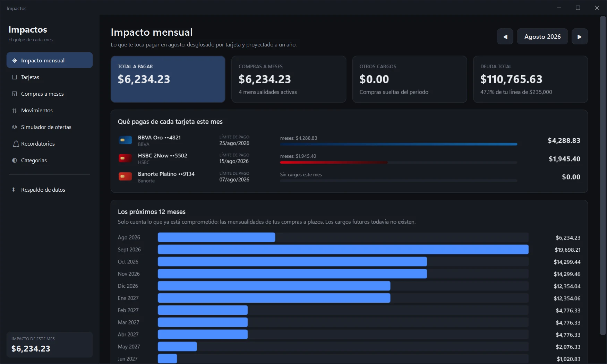Click the Recordatorios bell icon
Image resolution: width=607 pixels, height=364 pixels.
(x=16, y=144)
